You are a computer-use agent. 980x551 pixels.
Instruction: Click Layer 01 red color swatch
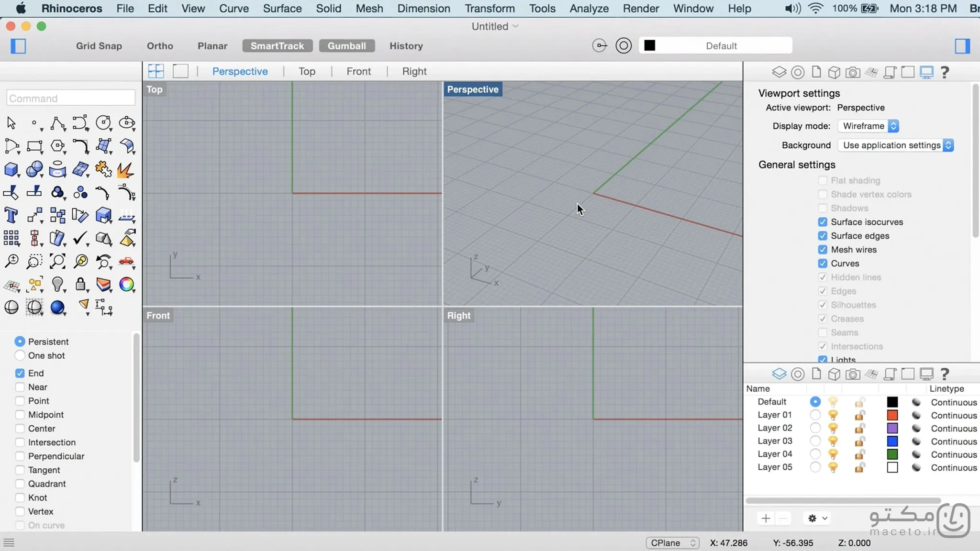(892, 415)
